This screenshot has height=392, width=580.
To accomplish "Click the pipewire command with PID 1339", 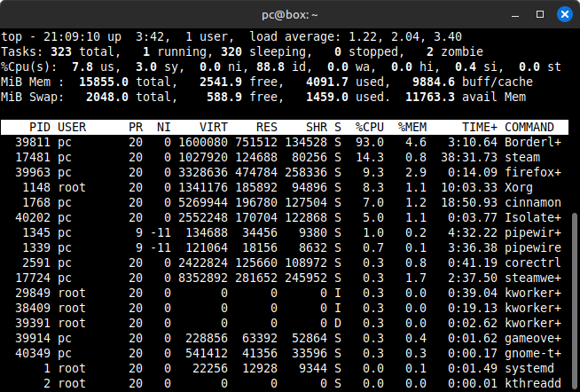I will pos(533,248).
